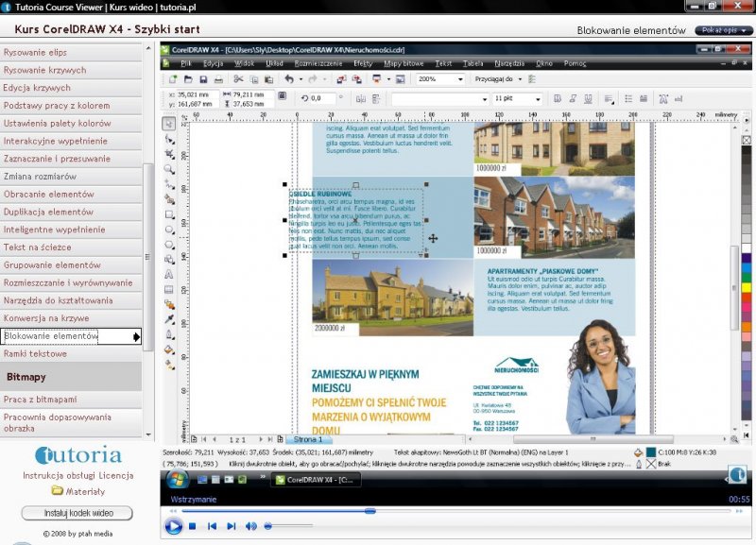Select the Pick tool in the toolbox

(x=169, y=124)
